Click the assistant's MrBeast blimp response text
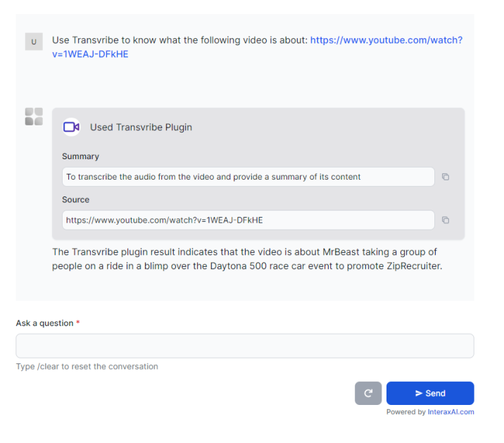 246,259
